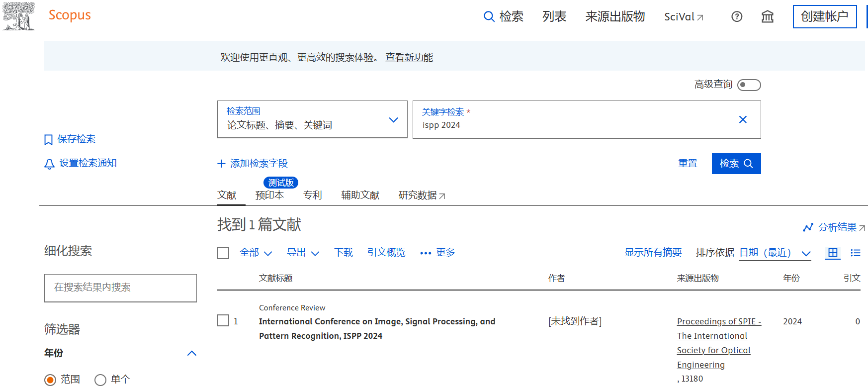Click the 在搜索结果内搜索 input box
This screenshot has height=391, width=868.
tap(120, 288)
